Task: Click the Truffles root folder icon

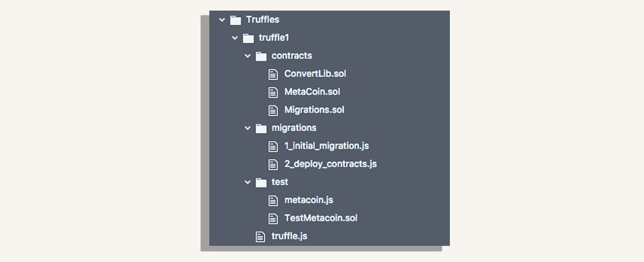Action: tap(236, 20)
